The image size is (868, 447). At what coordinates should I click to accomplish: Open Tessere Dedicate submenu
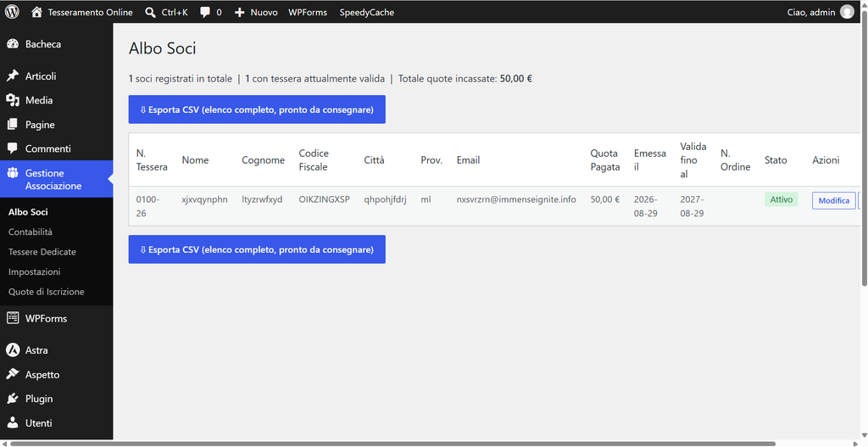point(42,251)
